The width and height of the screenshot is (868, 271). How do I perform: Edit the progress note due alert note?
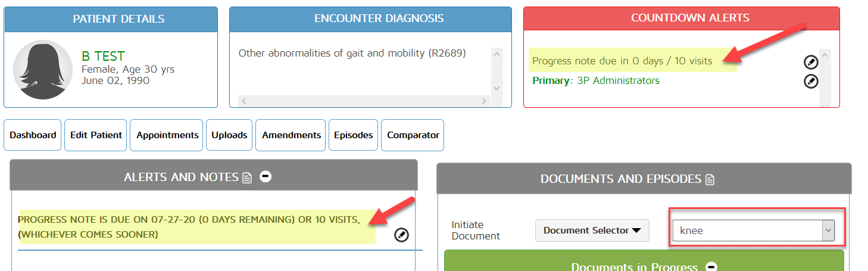tap(402, 235)
